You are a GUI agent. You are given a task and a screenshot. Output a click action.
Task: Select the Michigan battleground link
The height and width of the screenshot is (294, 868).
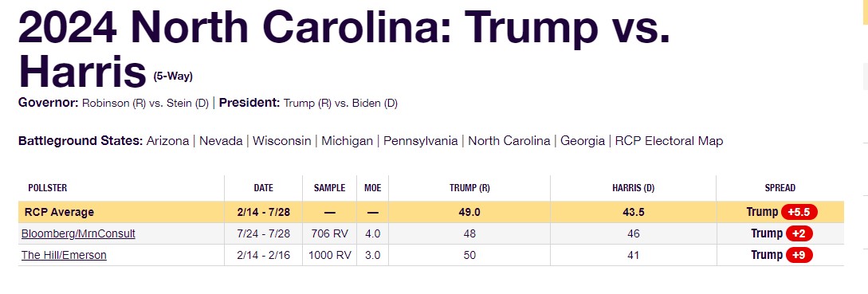tap(347, 141)
